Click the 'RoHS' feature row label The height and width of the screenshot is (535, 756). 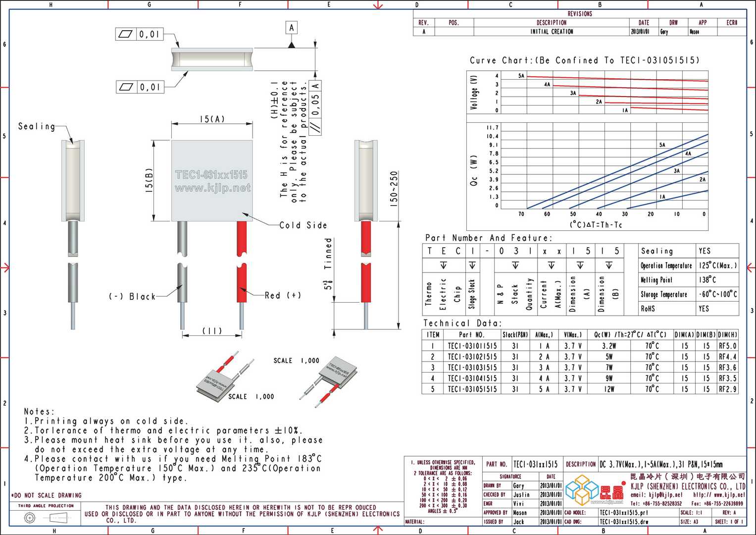coord(648,309)
